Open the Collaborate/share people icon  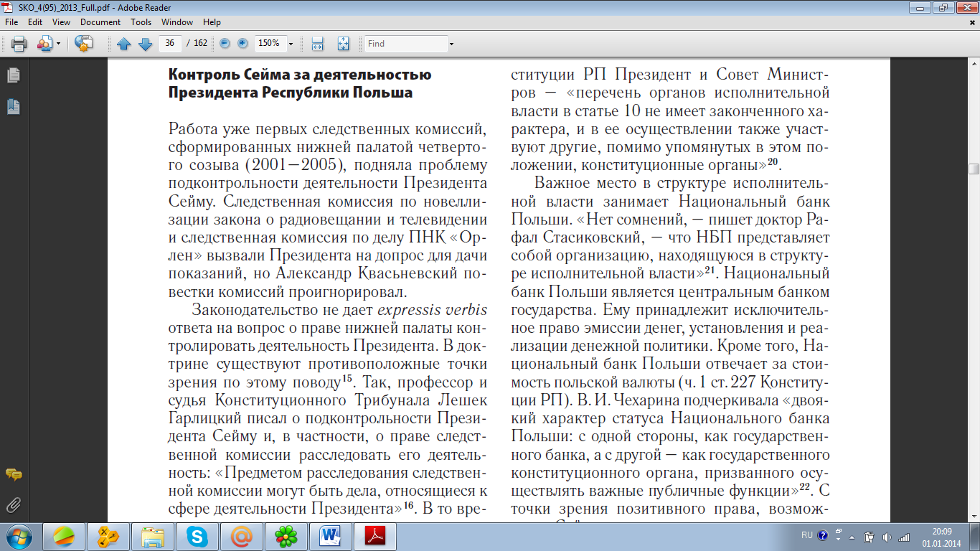[x=44, y=44]
